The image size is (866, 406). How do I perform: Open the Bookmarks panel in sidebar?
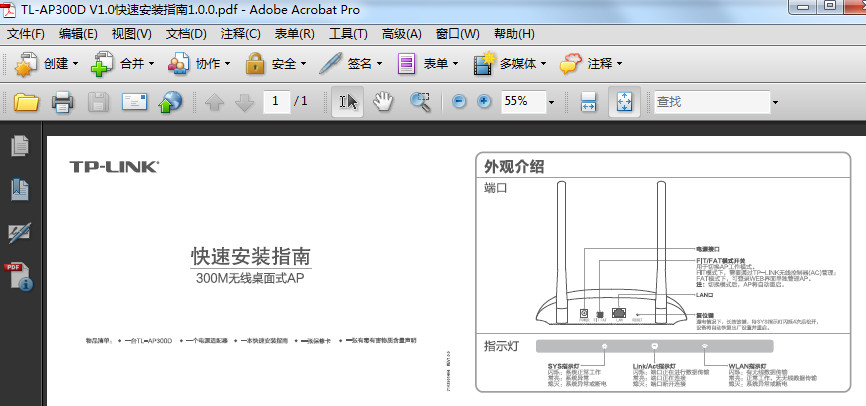click(20, 189)
